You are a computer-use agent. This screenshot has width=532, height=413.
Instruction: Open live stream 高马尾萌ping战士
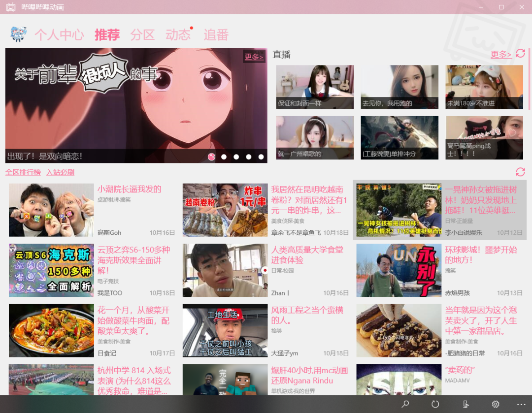pyautogui.click(x=484, y=138)
